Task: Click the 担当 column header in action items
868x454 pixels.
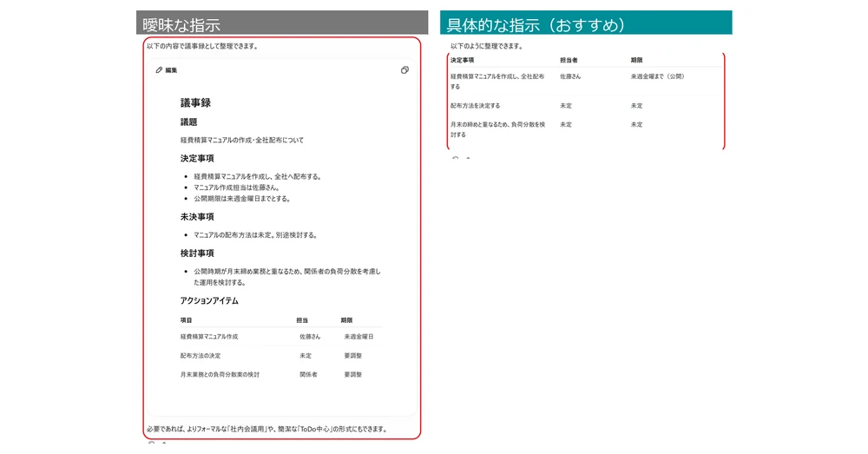Action: pos(302,320)
